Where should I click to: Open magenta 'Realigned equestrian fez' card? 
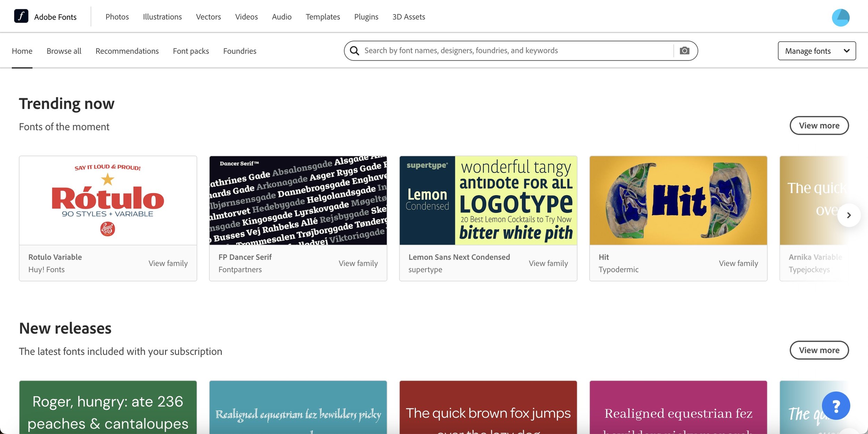click(678, 407)
